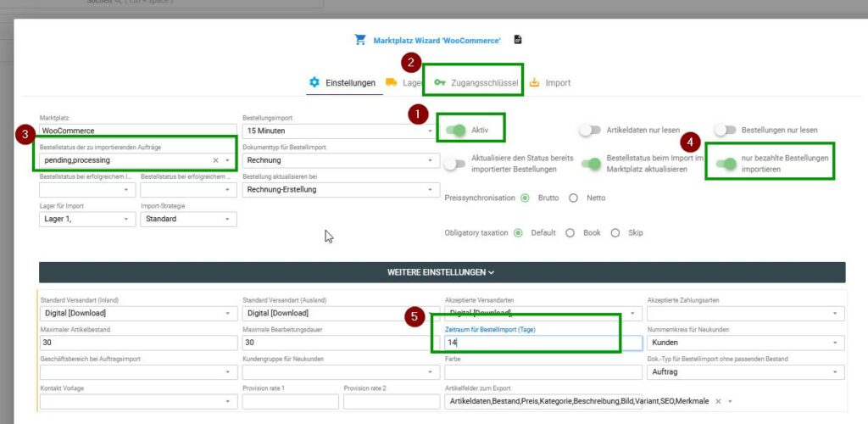Select Default for Obligatory taxation
The width and height of the screenshot is (868, 424).
tap(518, 233)
